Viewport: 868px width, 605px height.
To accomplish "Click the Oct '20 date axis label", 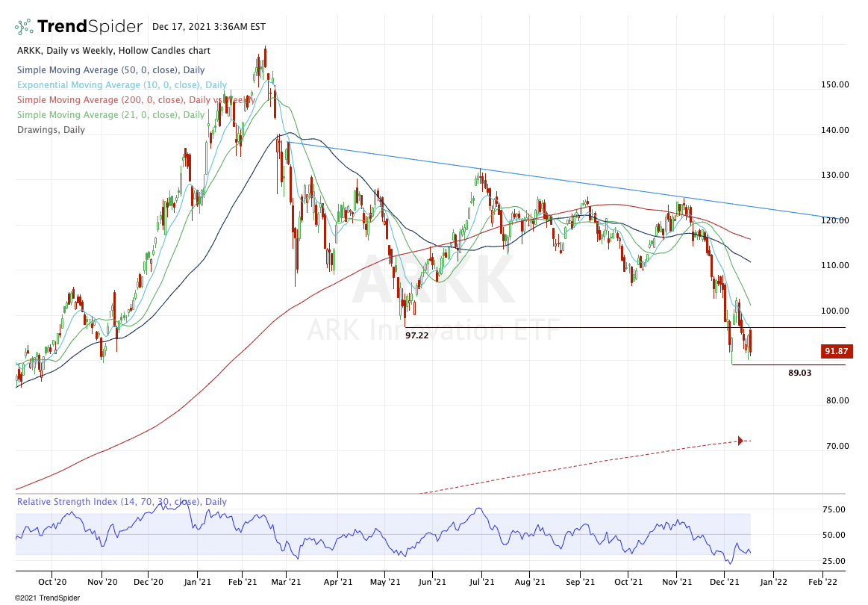I will click(x=52, y=582).
